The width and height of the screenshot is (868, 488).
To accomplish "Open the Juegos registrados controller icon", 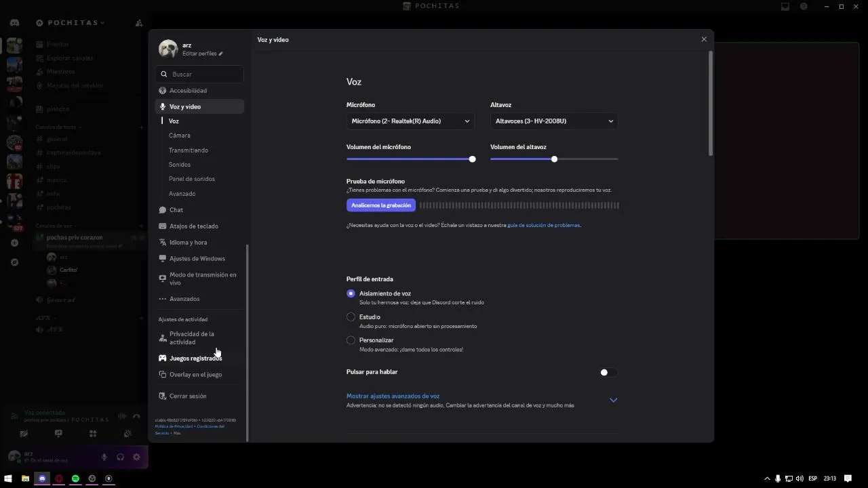I will (x=163, y=359).
